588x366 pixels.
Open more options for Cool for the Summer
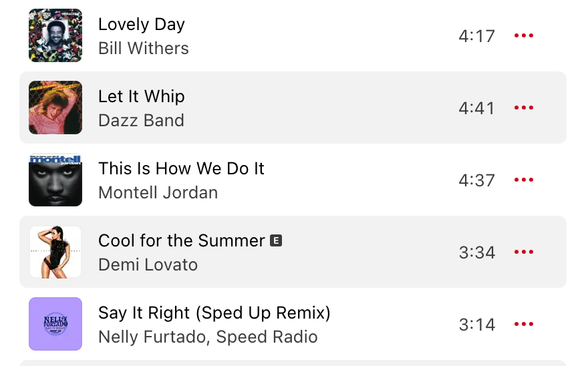[524, 252]
